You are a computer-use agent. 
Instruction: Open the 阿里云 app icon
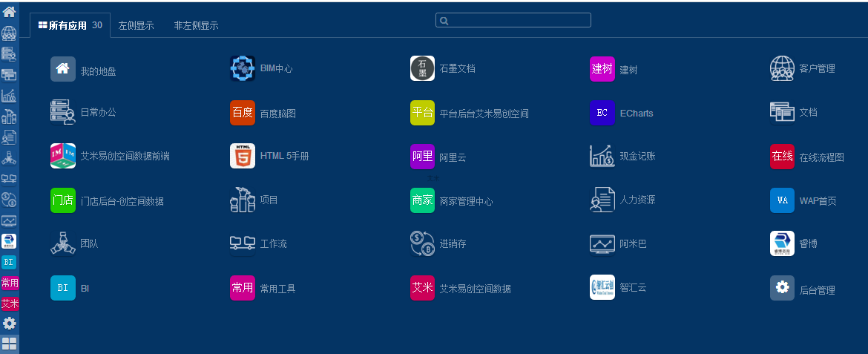422,157
